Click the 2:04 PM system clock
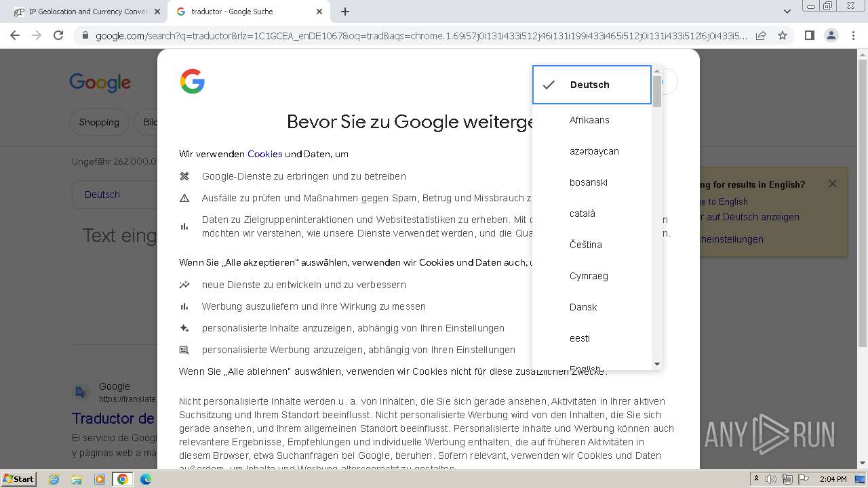 pos(833,479)
